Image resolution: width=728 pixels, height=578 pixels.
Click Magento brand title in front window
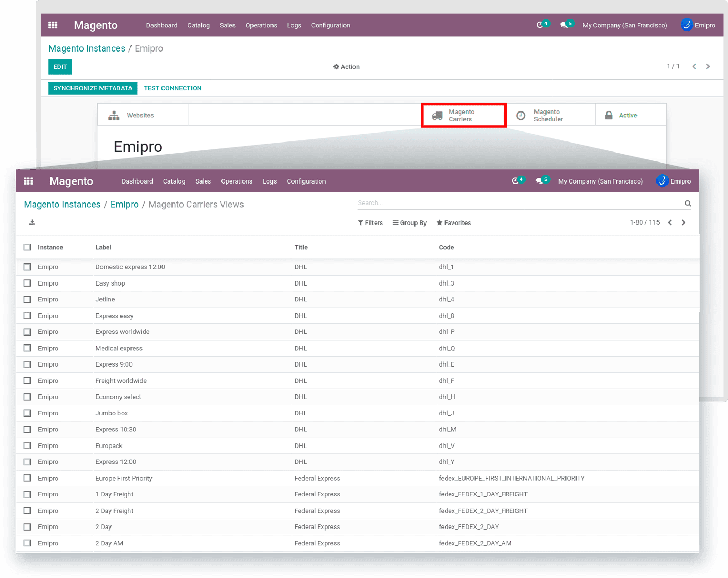click(x=71, y=181)
